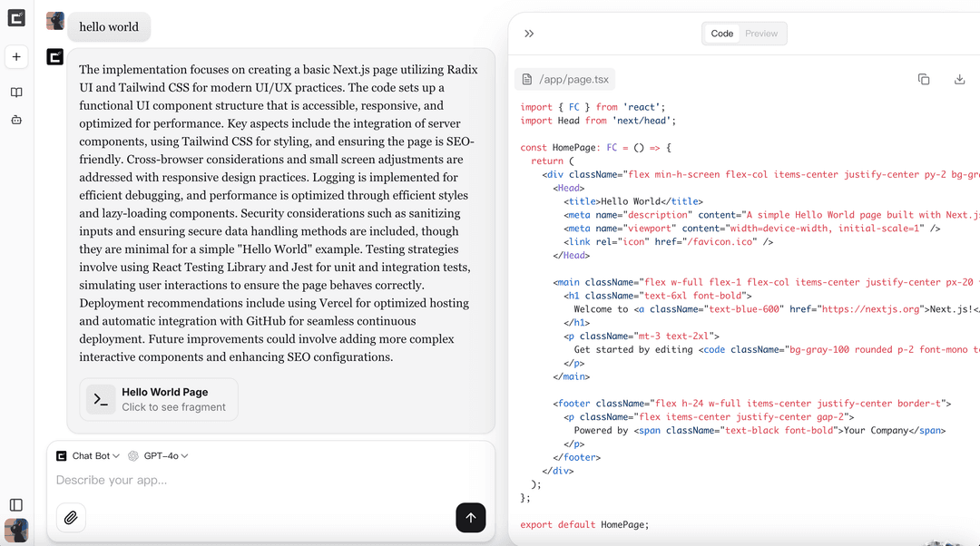
Task: Open the book library icon in sidebar
Action: coord(16,93)
